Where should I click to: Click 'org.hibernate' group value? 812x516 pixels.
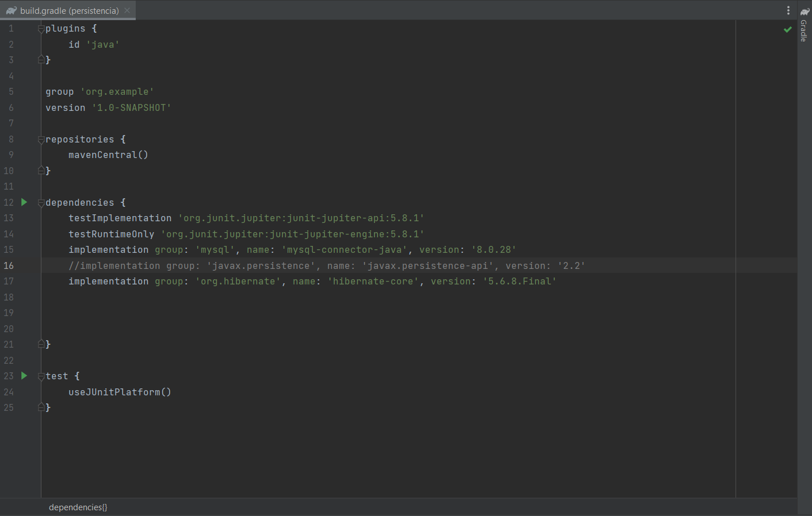[238, 281]
